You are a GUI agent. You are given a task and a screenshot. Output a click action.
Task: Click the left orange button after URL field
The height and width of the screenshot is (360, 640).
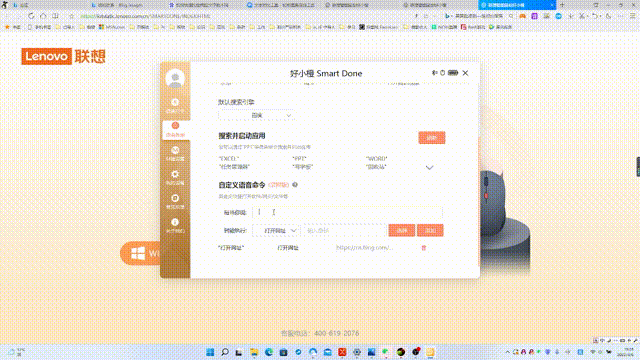pyautogui.click(x=402, y=230)
